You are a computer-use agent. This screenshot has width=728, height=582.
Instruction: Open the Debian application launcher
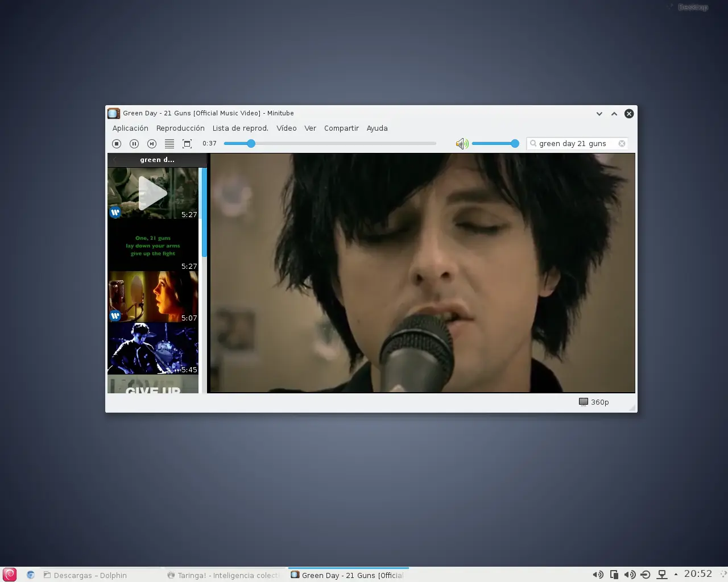[10, 575]
